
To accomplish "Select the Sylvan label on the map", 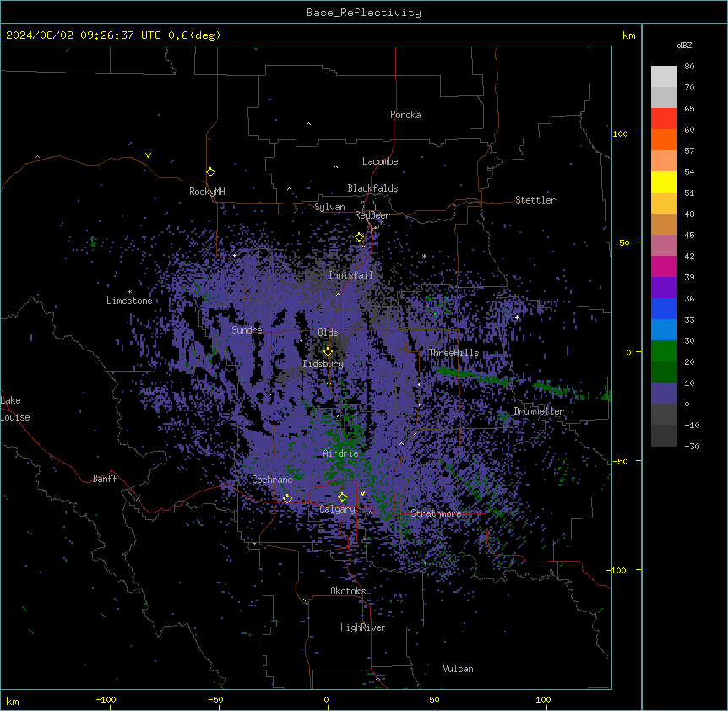I will [x=329, y=207].
